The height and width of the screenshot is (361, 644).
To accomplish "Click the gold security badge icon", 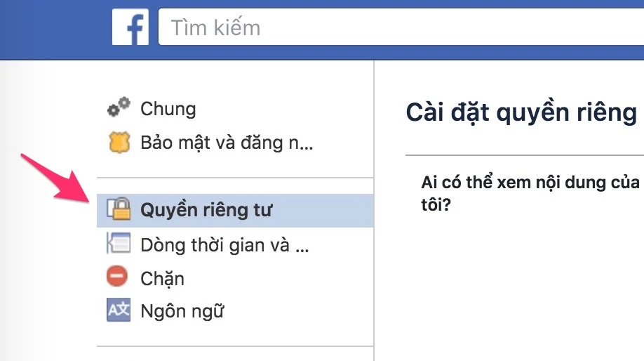I will point(119,143).
